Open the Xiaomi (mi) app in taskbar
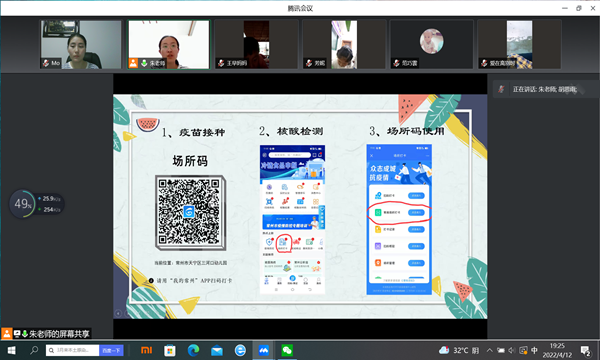The image size is (600, 360). pos(147,350)
